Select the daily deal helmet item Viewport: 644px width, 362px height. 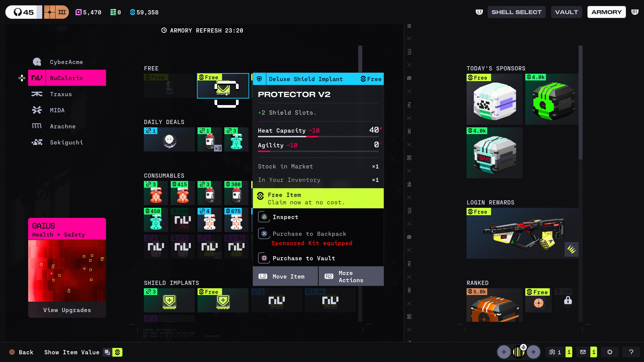point(169,139)
